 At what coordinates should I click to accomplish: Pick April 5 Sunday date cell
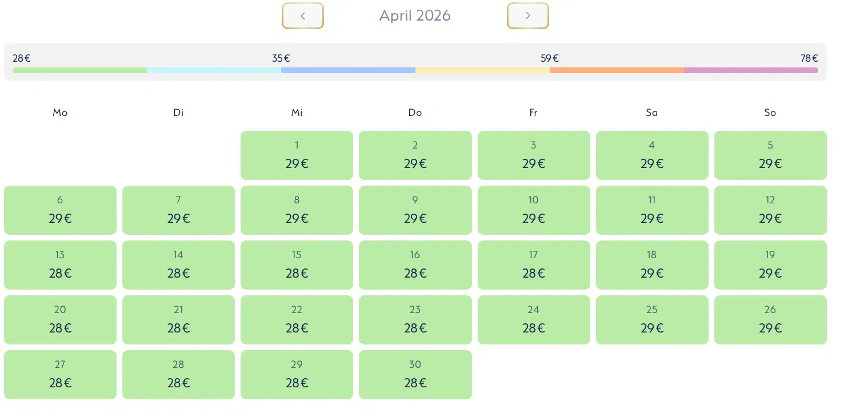[x=770, y=155]
